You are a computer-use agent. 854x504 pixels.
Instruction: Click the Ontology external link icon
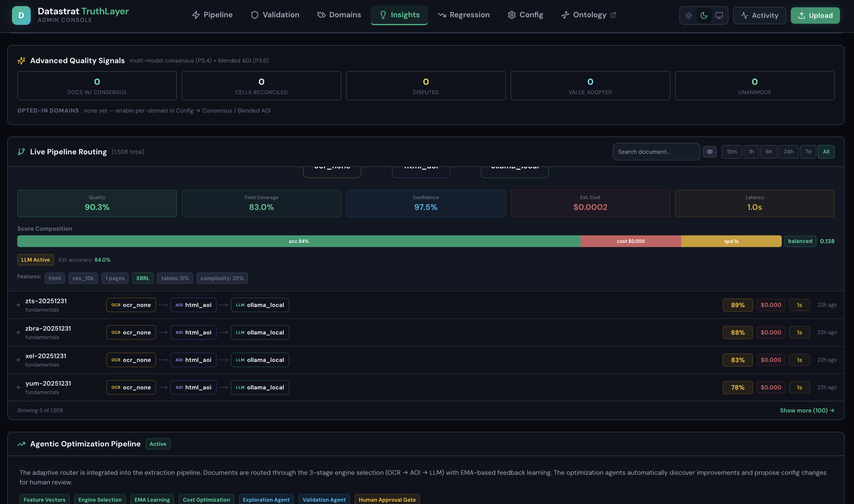point(613,15)
